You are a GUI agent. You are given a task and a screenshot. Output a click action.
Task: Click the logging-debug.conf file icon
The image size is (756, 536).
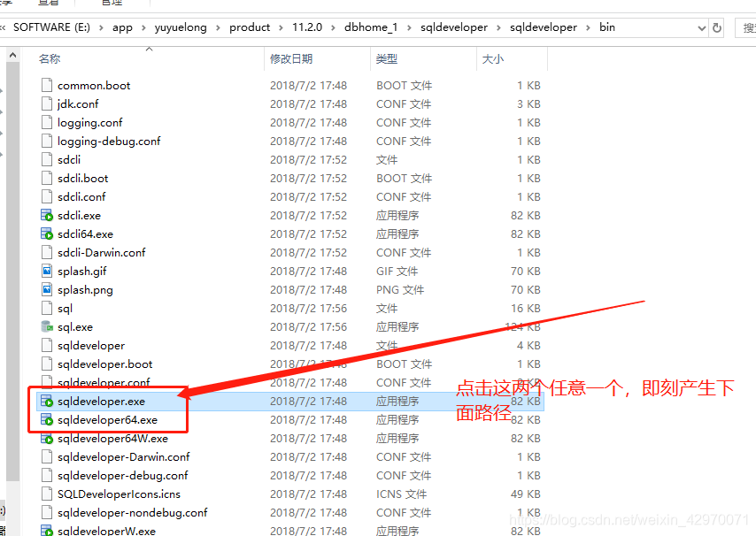click(47, 142)
